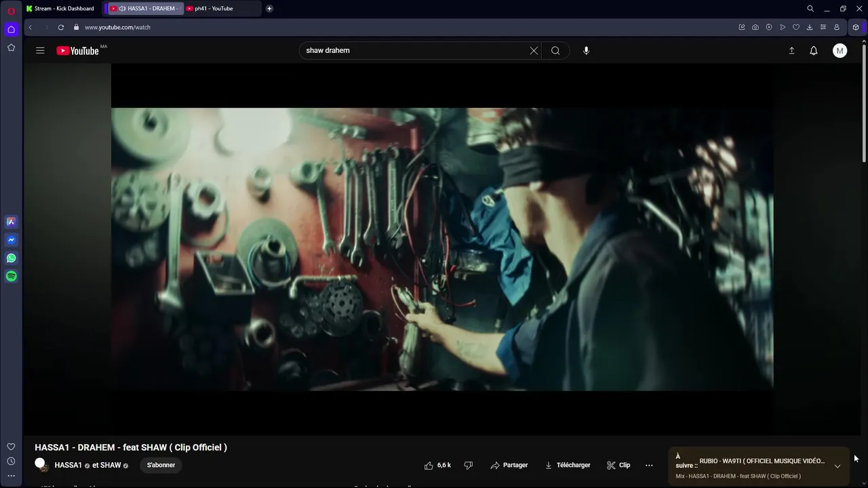Click the video title HASSA1 - DRAHEM
868x488 pixels.
point(131,447)
